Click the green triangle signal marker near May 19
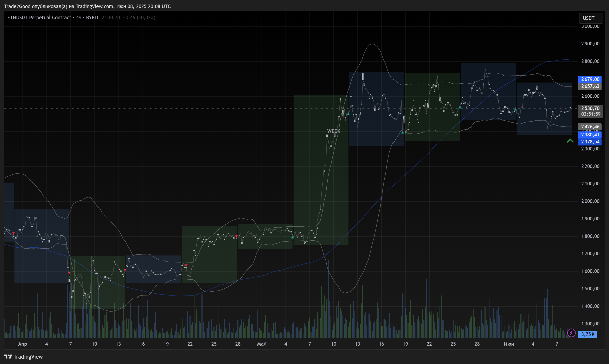The width and height of the screenshot is (609, 364). point(403,132)
